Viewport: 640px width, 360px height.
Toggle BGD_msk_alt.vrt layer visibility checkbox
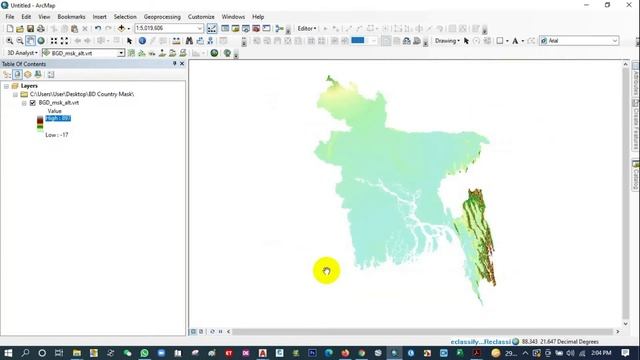pos(33,103)
